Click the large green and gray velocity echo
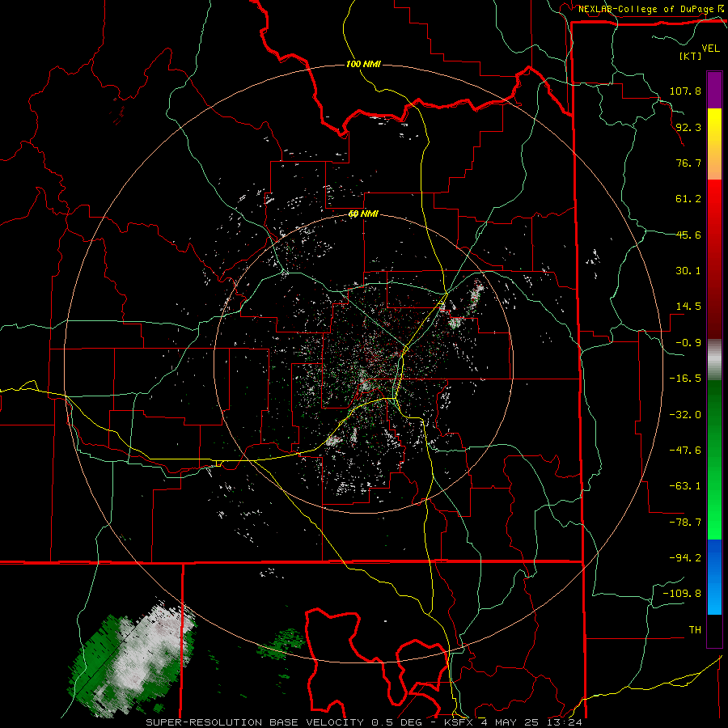This screenshot has width=728, height=728. click(133, 659)
